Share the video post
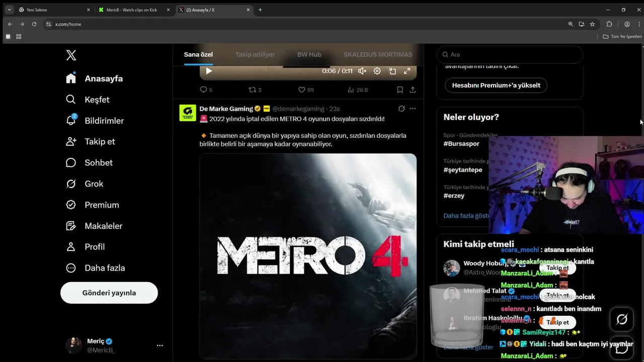The width and height of the screenshot is (644, 362). (x=413, y=90)
